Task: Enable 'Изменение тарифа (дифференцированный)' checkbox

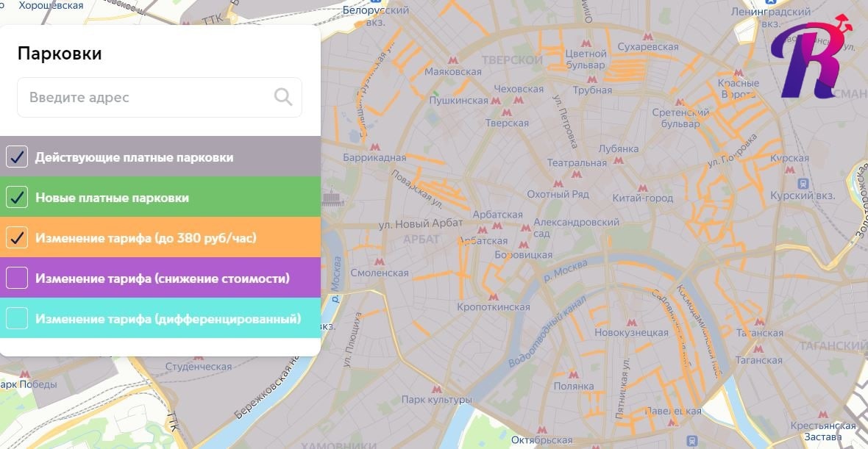Action: [x=17, y=318]
